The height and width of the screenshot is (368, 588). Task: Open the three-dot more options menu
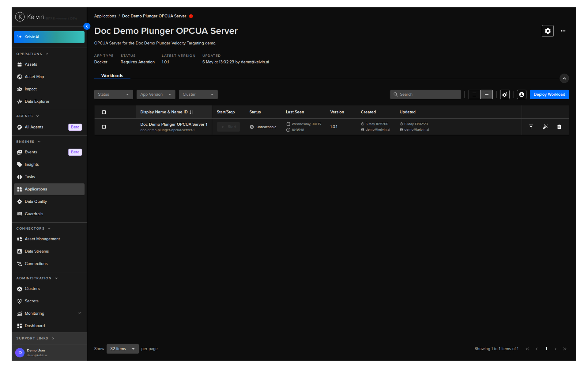pos(563,31)
